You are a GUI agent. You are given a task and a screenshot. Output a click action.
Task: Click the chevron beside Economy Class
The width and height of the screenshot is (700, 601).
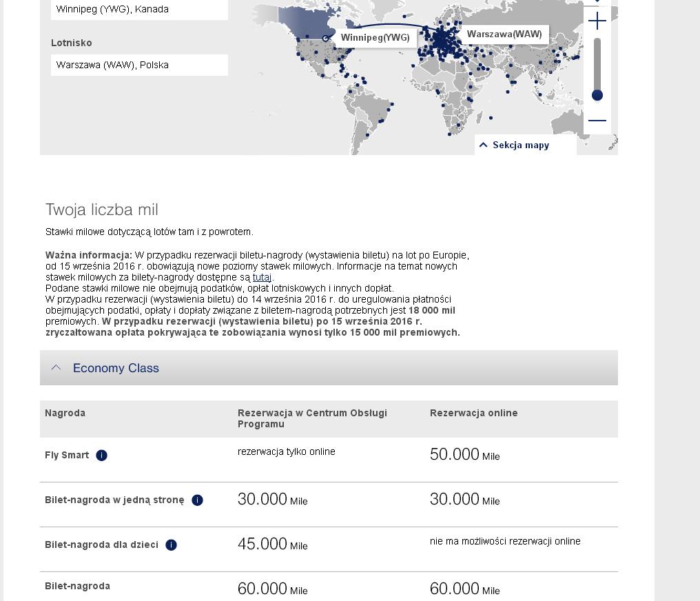tap(56, 367)
